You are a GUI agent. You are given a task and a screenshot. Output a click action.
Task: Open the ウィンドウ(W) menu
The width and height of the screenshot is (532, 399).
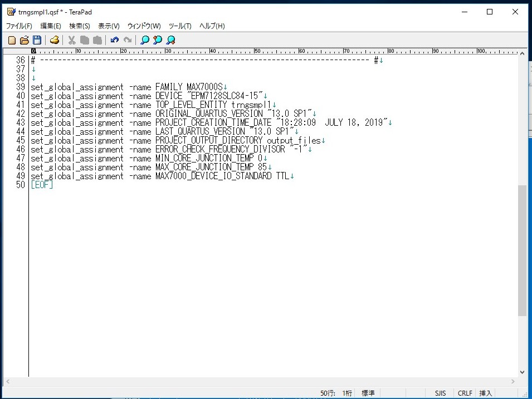click(x=144, y=26)
